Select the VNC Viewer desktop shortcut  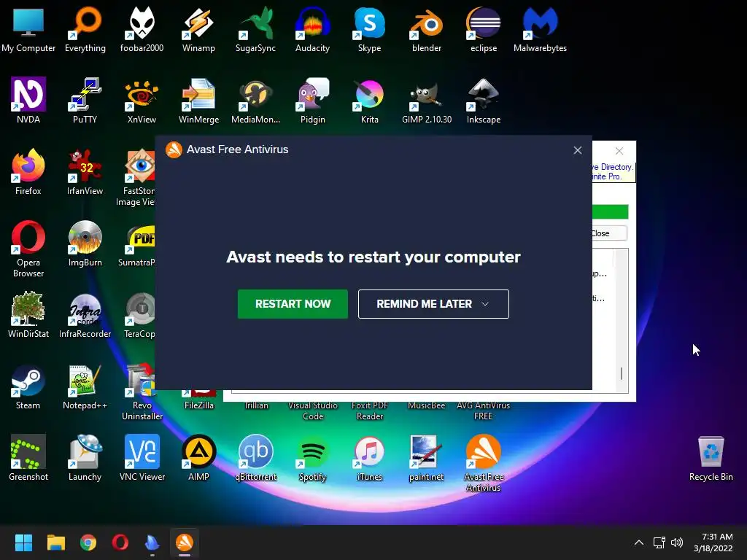tap(142, 458)
